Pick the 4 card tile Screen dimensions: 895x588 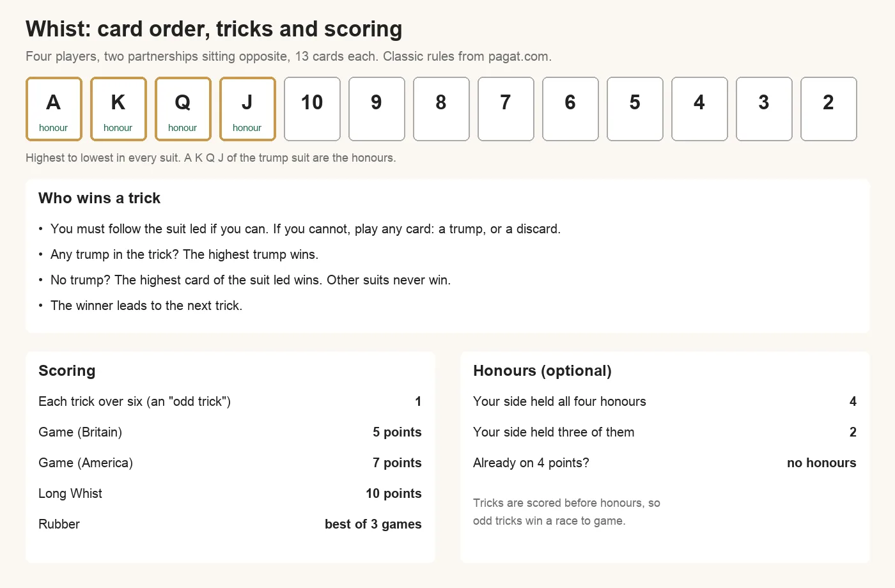tap(699, 109)
